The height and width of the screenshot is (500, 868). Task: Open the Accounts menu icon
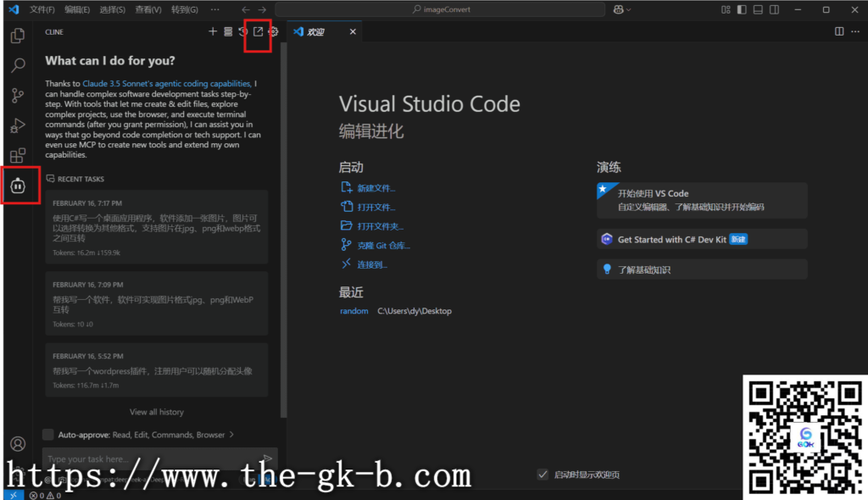[x=18, y=443]
